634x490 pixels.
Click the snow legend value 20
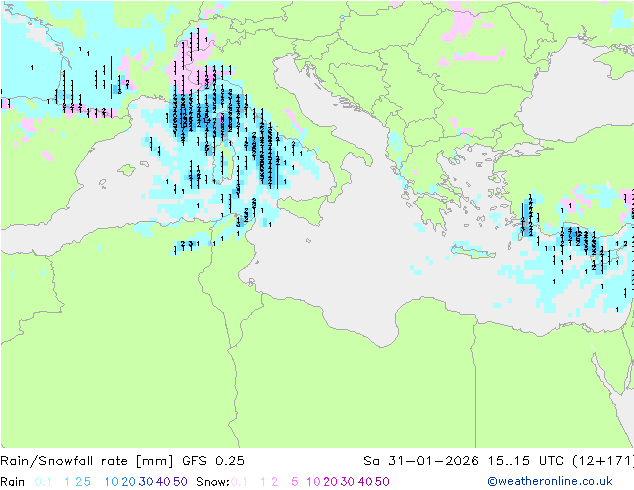pos(330,482)
